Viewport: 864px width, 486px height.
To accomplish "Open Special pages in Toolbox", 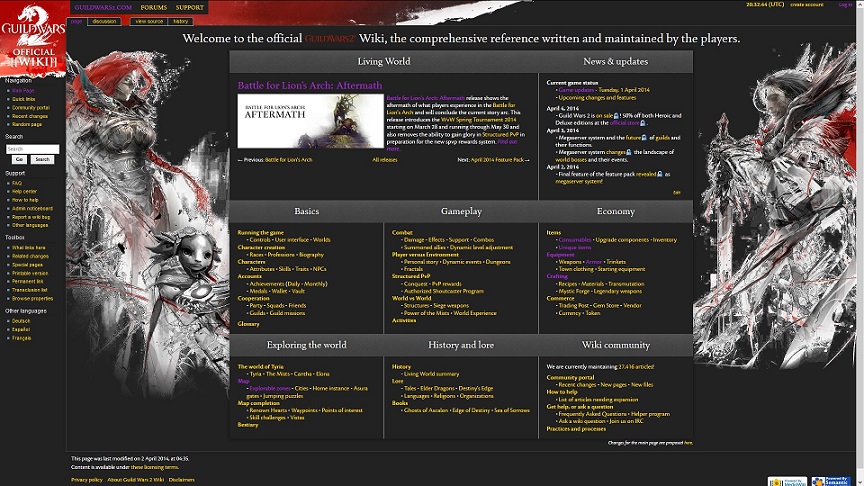I will pyautogui.click(x=27, y=265).
